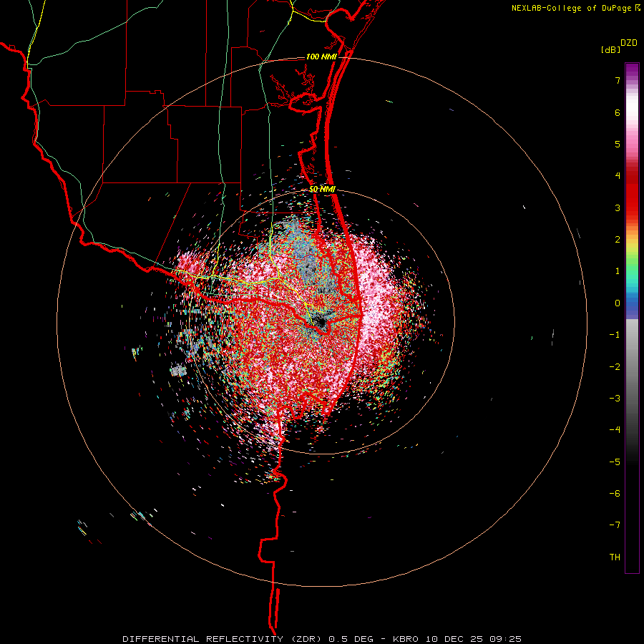Screen dimensions: 644x644
Task: Click the -3 value on colorbar scale
Action: (615, 399)
